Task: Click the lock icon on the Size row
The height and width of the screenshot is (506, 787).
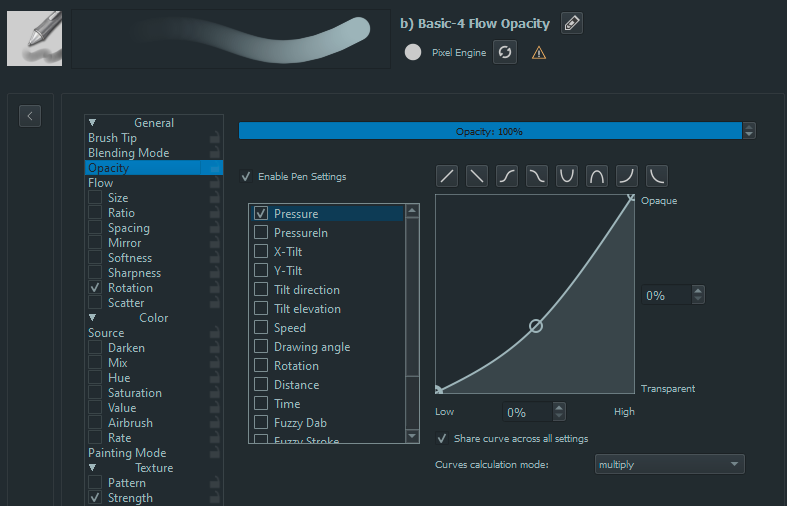Action: click(215, 198)
